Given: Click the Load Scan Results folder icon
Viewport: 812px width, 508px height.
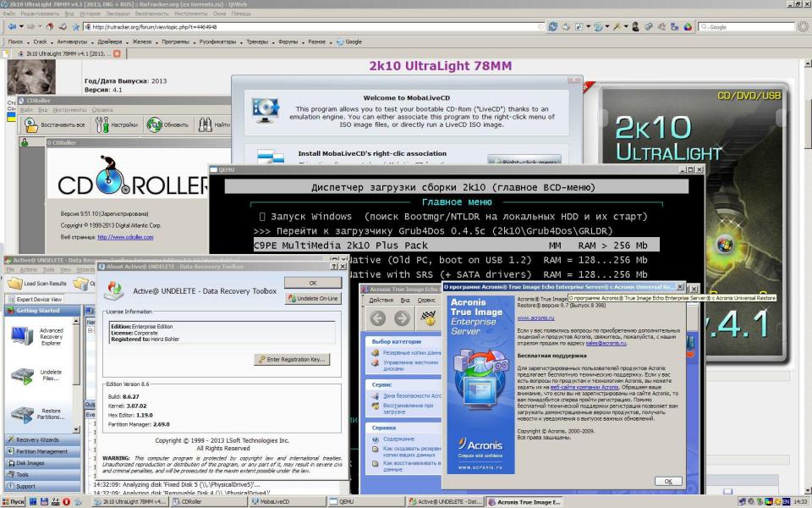Looking at the screenshot, I should [x=15, y=283].
